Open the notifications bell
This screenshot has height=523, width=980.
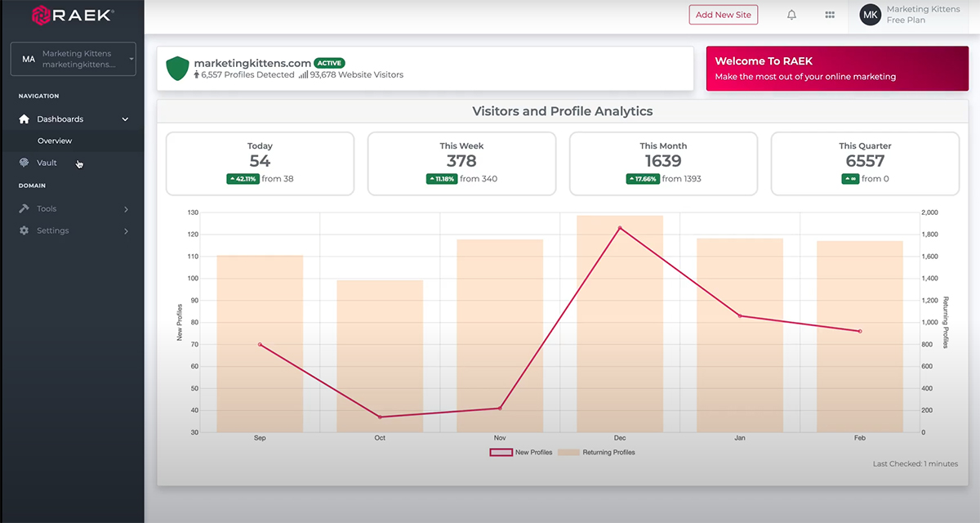[791, 15]
